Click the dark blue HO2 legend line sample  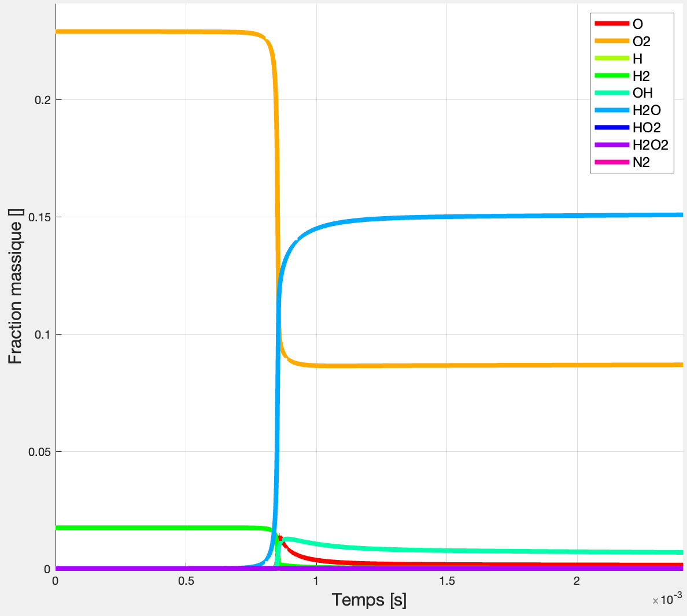click(612, 128)
